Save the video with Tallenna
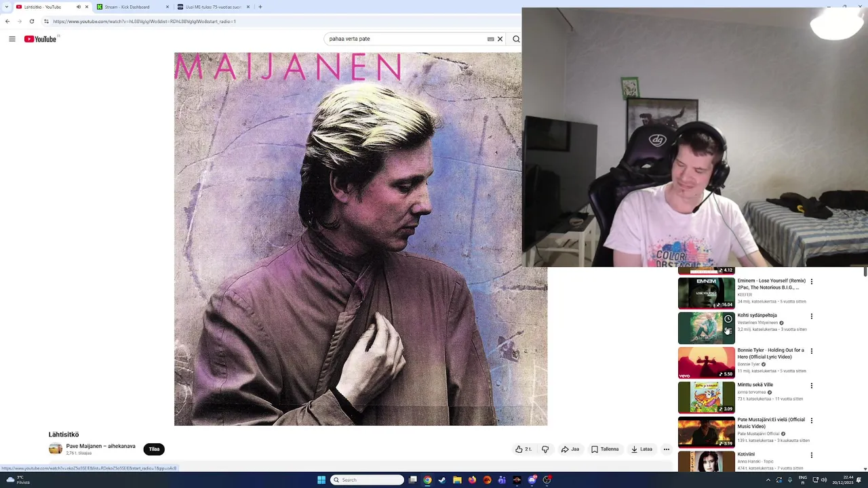The width and height of the screenshot is (868, 488). [605, 449]
